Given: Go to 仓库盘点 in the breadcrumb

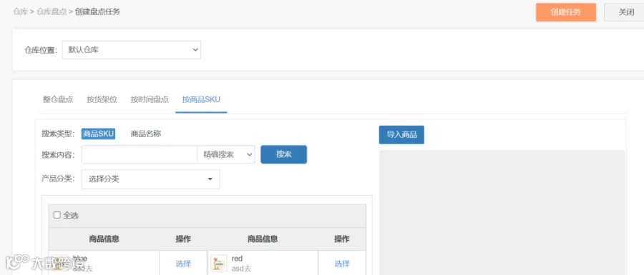Looking at the screenshot, I should [x=52, y=11].
